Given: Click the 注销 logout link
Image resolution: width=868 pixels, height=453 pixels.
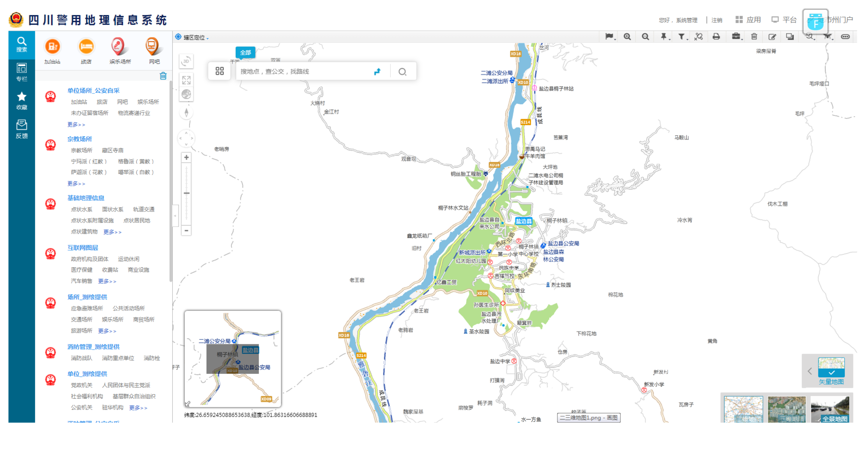Looking at the screenshot, I should 717,20.
